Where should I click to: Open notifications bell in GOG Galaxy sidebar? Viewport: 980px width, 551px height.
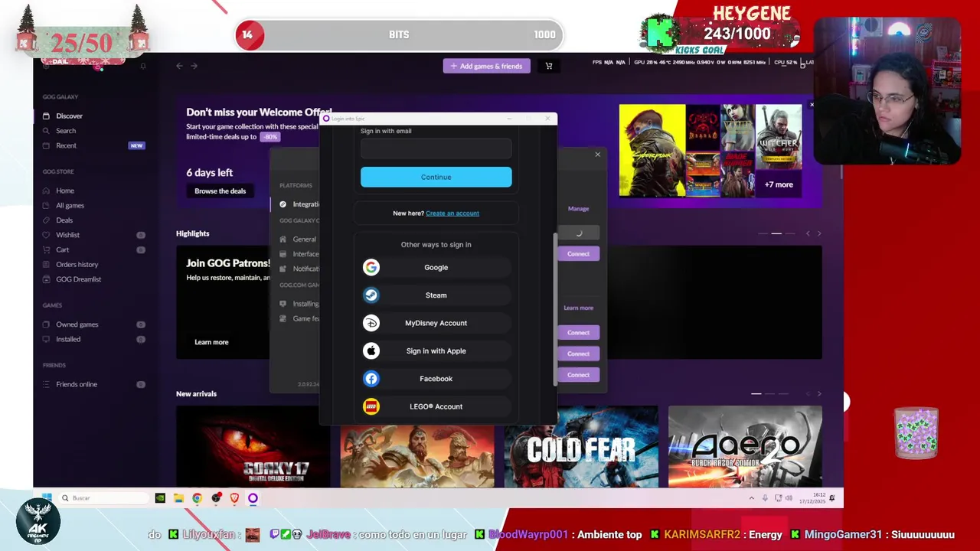coord(142,67)
